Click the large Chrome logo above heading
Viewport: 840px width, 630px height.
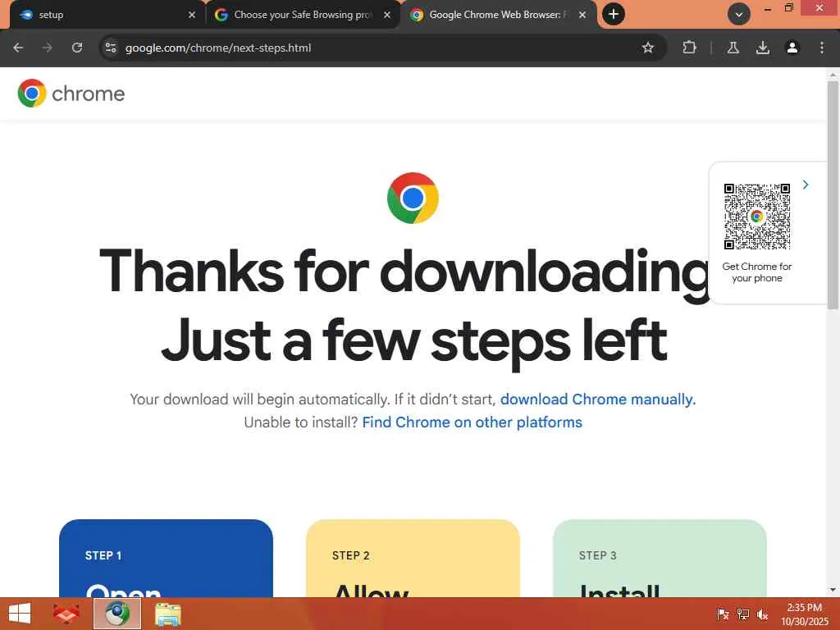[x=413, y=198]
